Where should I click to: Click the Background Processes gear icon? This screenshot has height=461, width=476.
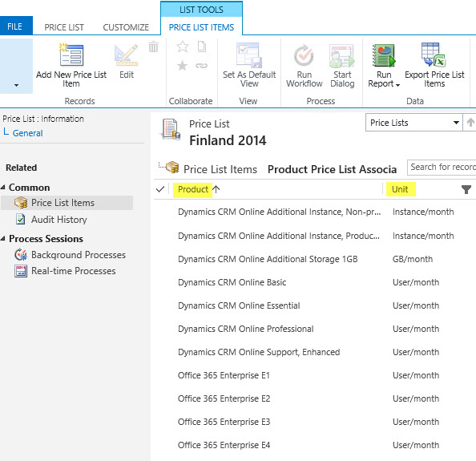[21, 254]
